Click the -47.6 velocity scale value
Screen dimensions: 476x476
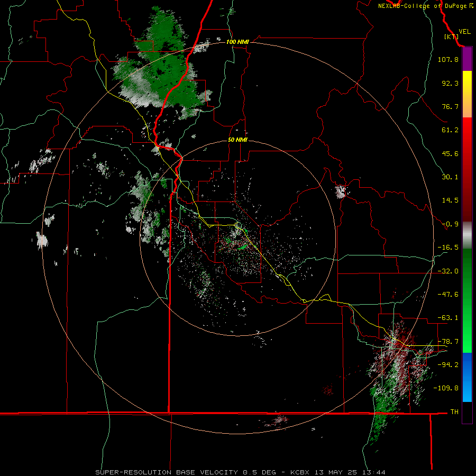(448, 295)
